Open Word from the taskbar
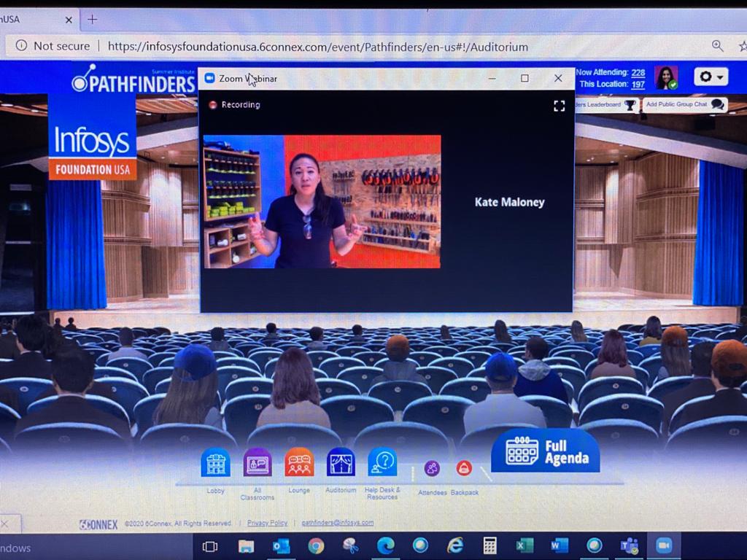This screenshot has height=560, width=747. pyautogui.click(x=560, y=545)
